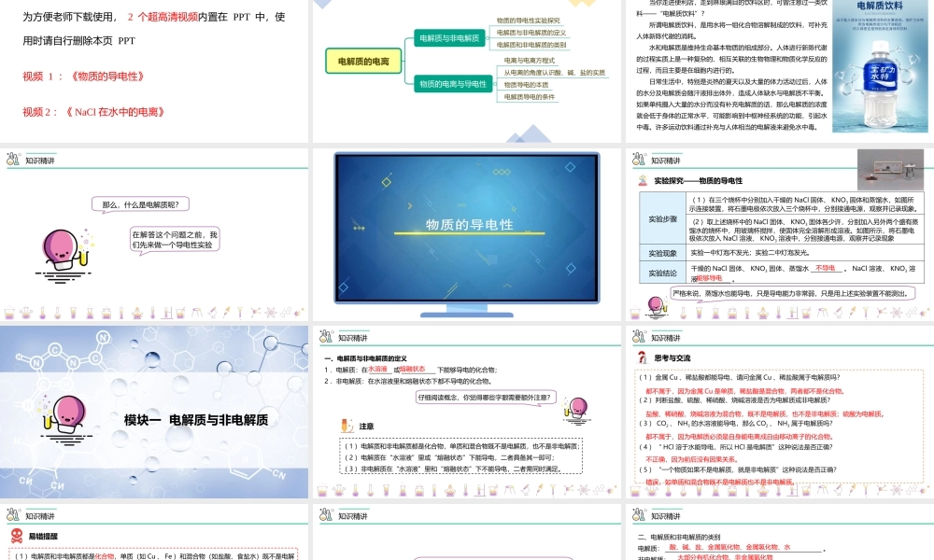
Task: Click the 知识精讲 header icon on definition slide
Action: (326, 337)
